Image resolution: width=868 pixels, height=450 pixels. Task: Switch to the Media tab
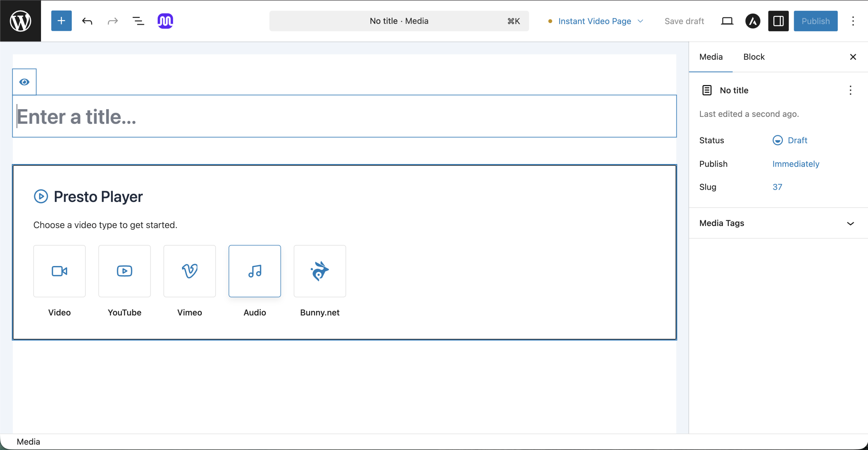point(711,57)
